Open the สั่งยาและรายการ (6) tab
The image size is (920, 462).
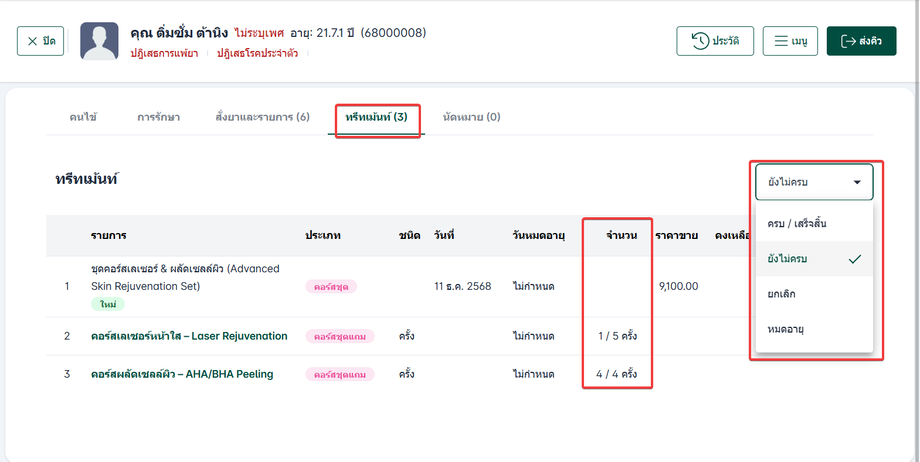tap(262, 117)
